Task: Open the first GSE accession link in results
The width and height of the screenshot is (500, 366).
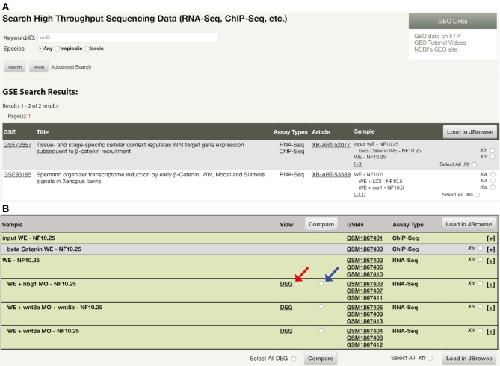Action: click(x=17, y=145)
